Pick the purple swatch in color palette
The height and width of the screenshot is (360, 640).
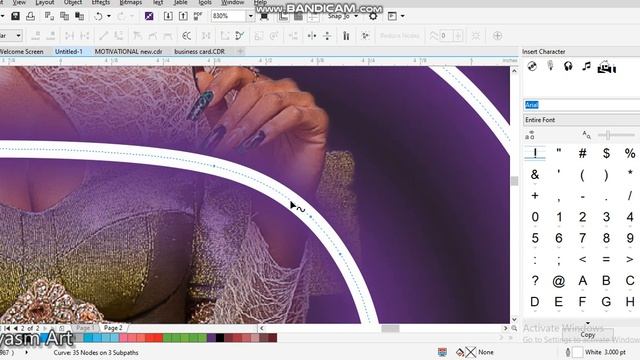click(x=211, y=338)
